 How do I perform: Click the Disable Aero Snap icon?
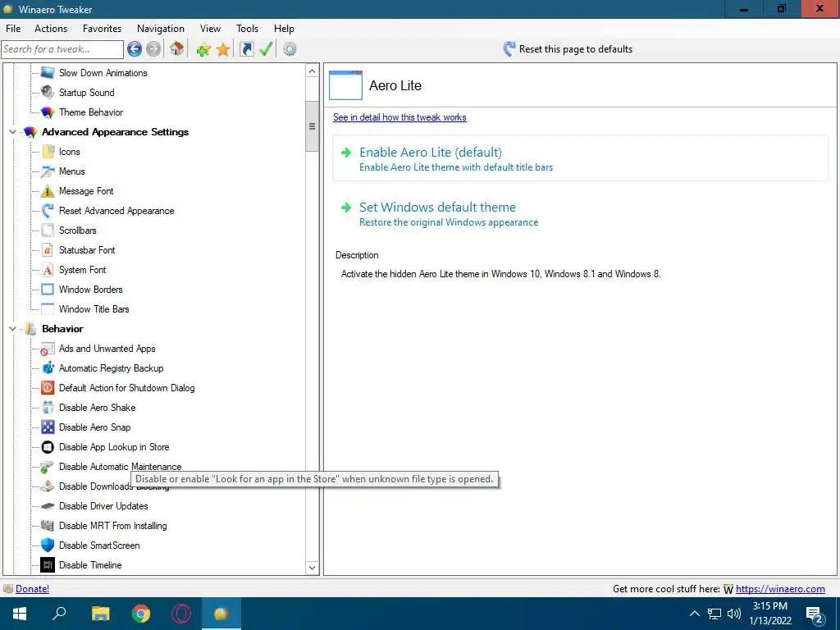click(x=48, y=427)
